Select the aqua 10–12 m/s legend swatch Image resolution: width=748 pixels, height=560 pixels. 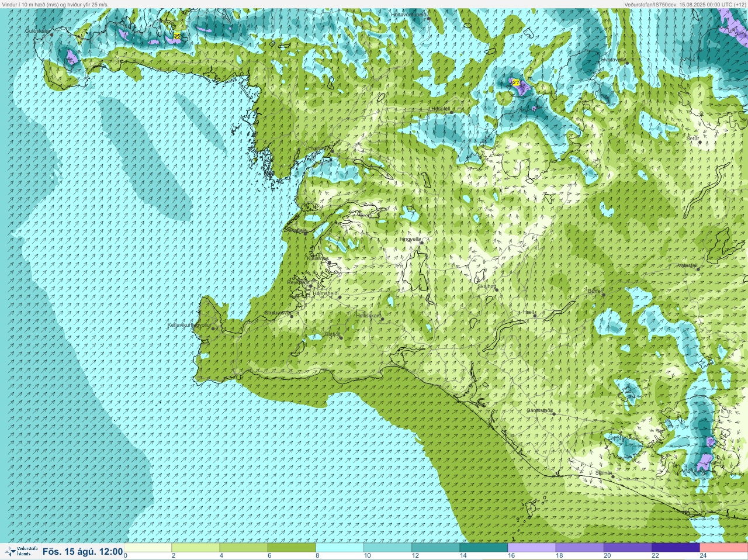(x=387, y=548)
